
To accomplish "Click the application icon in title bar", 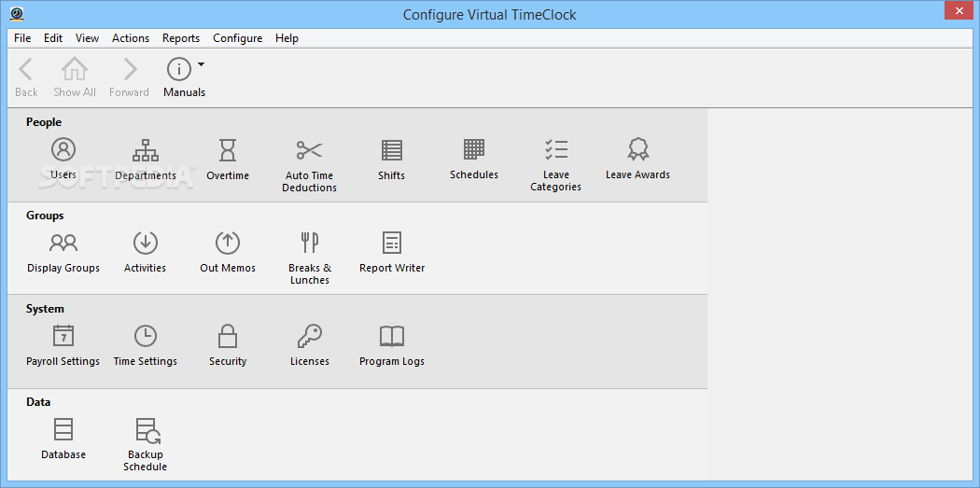I will click(17, 13).
